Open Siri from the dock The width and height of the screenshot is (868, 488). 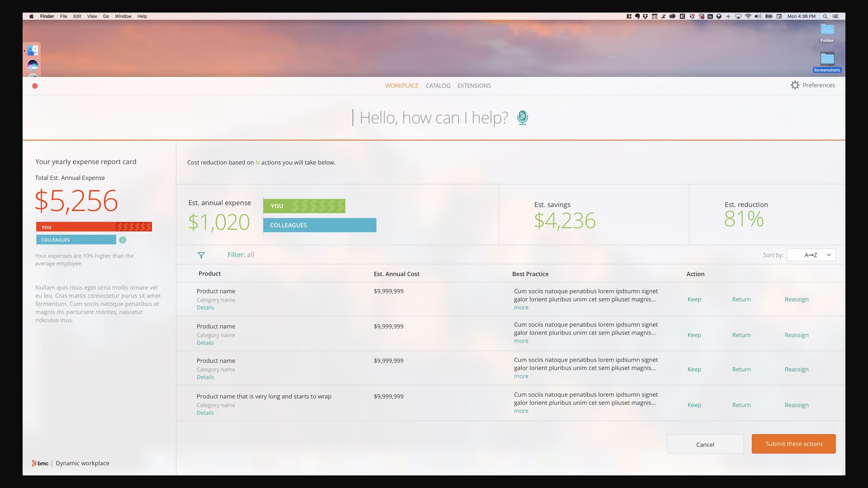(x=33, y=66)
